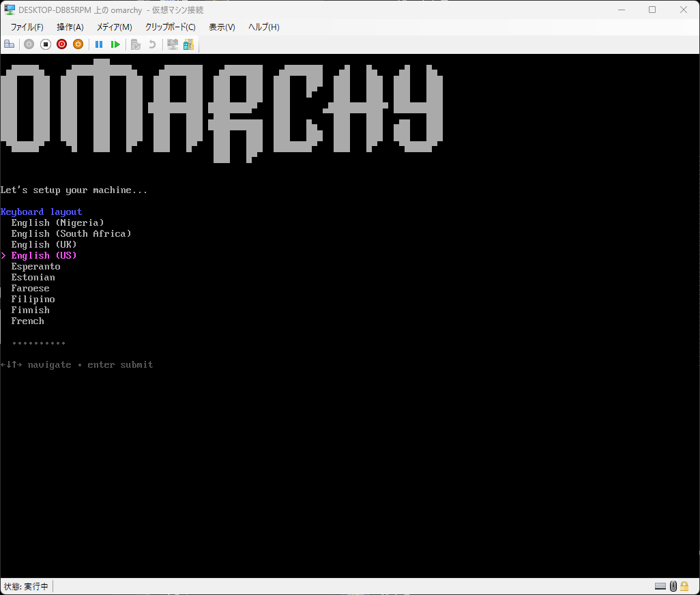Image resolution: width=700 pixels, height=595 pixels.
Task: Select Filipino keyboard layout
Action: click(x=33, y=300)
